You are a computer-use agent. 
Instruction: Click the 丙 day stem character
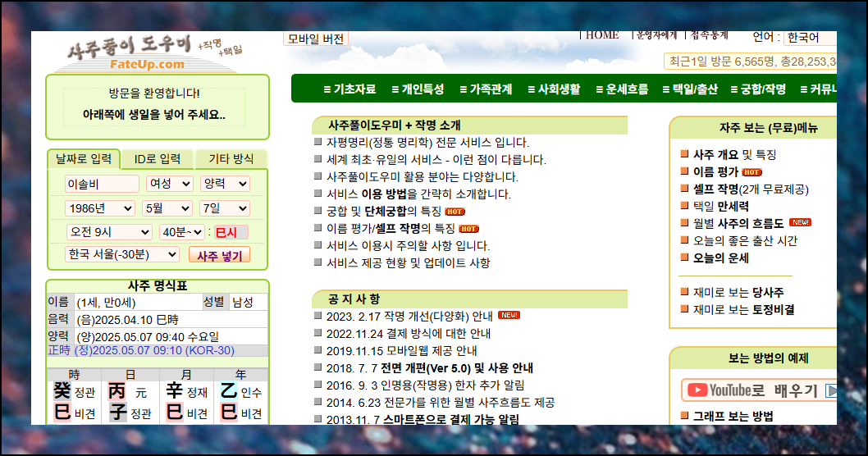point(116,391)
